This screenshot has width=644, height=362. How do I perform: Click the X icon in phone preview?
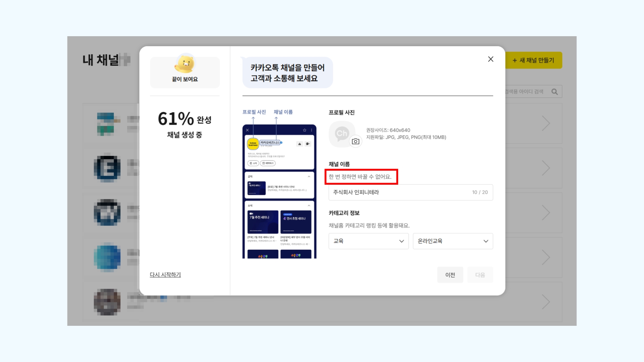click(248, 130)
